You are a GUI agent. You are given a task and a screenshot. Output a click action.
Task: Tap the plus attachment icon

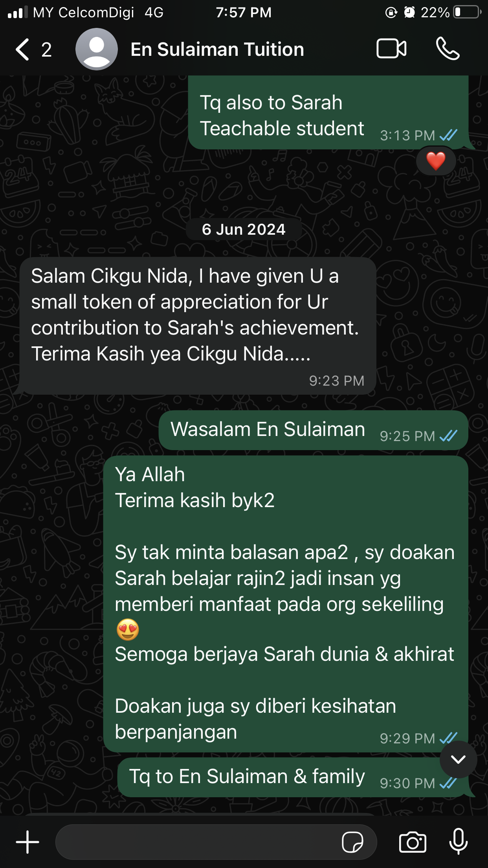pyautogui.click(x=28, y=842)
